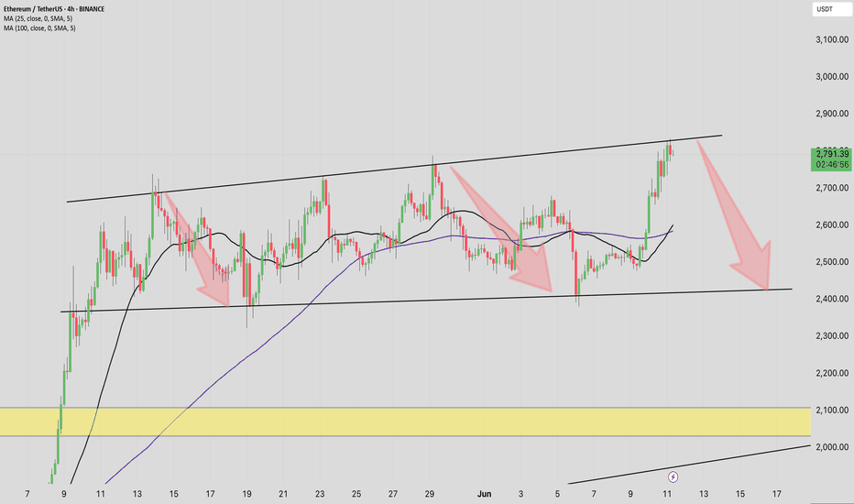Screen dimensions: 854x504
Task: Click the 2,300.00 price axis label
Action: tap(832, 335)
